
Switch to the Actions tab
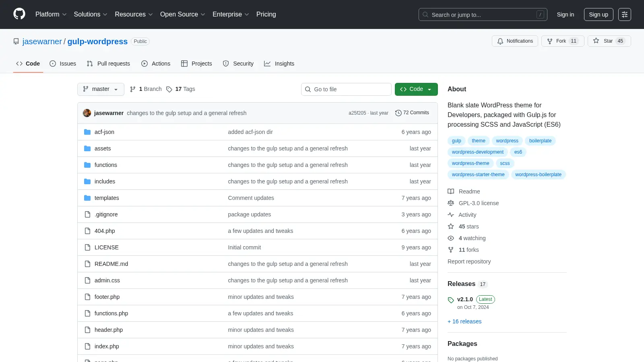tap(156, 64)
